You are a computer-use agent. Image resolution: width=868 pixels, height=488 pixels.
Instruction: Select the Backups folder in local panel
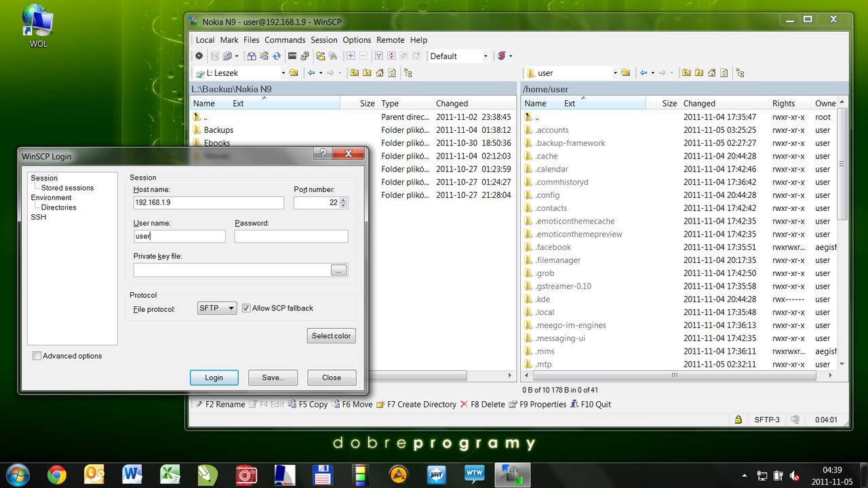coord(218,130)
